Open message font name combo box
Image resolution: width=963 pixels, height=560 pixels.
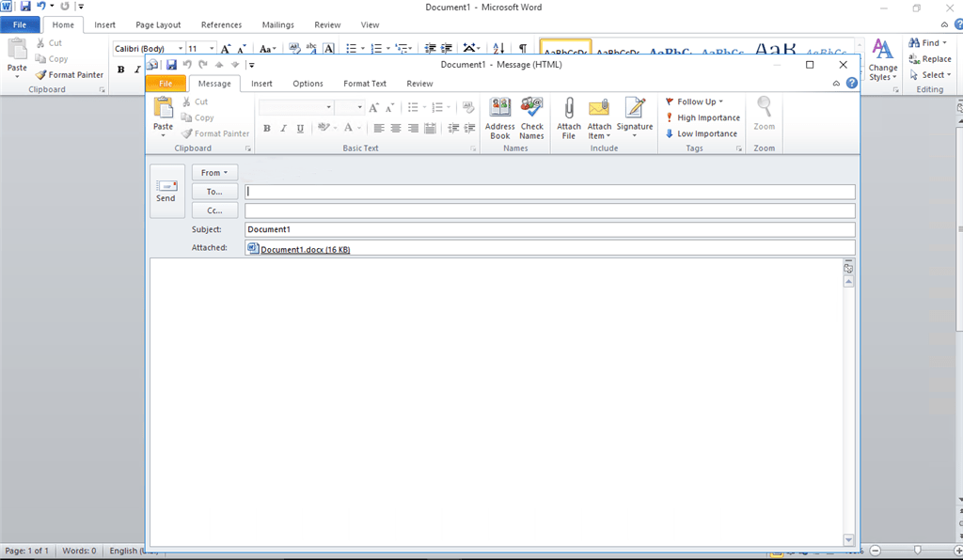296,107
